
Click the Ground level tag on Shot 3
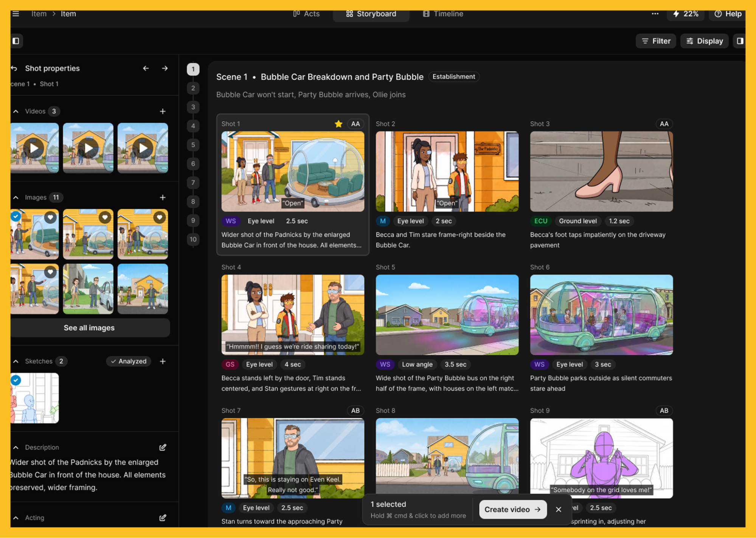(577, 221)
